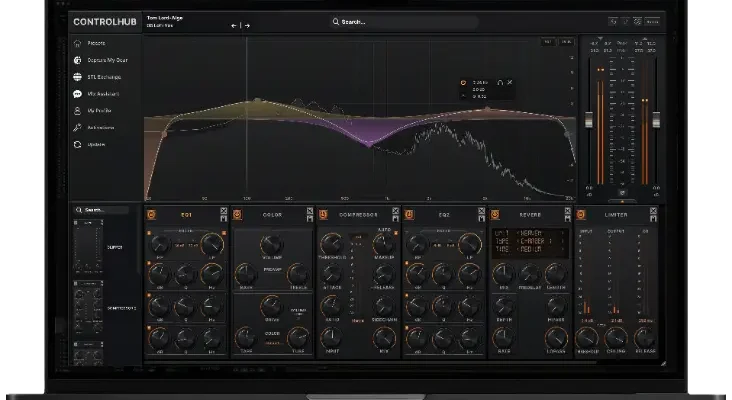This screenshot has height=400, width=732.
Task: Click headphones solo icon in EQ band popup
Action: click(x=498, y=82)
